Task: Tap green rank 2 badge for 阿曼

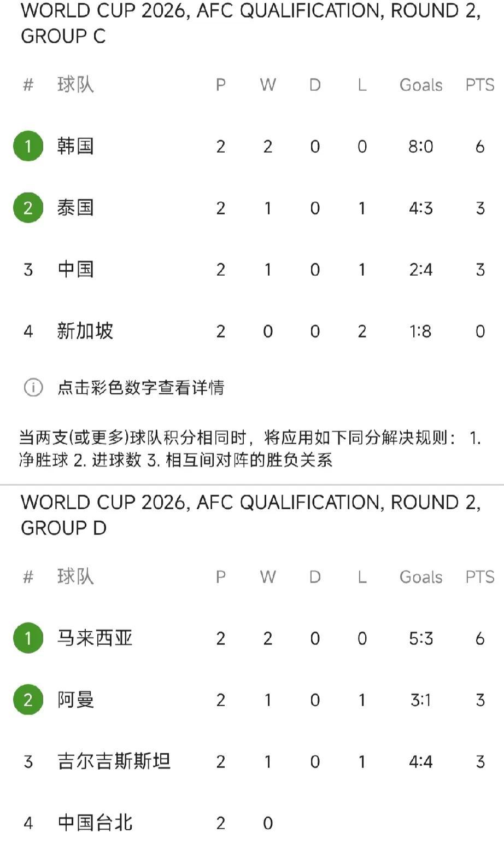Action: click(x=28, y=700)
